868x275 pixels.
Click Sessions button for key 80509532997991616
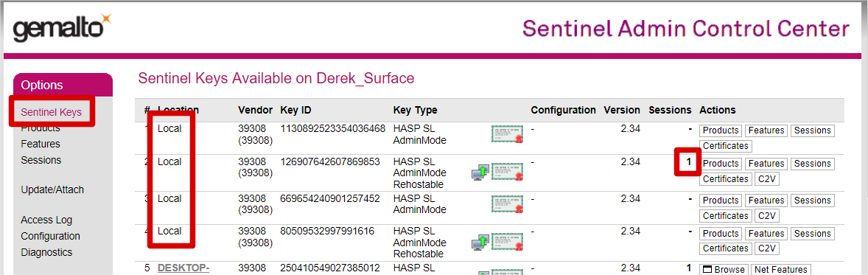click(x=813, y=234)
